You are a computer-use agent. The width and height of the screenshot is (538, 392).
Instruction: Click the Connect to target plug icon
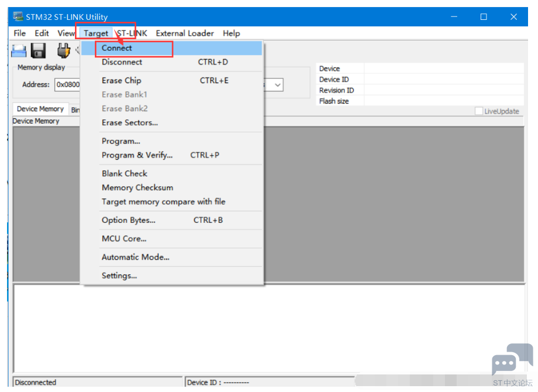click(x=63, y=50)
